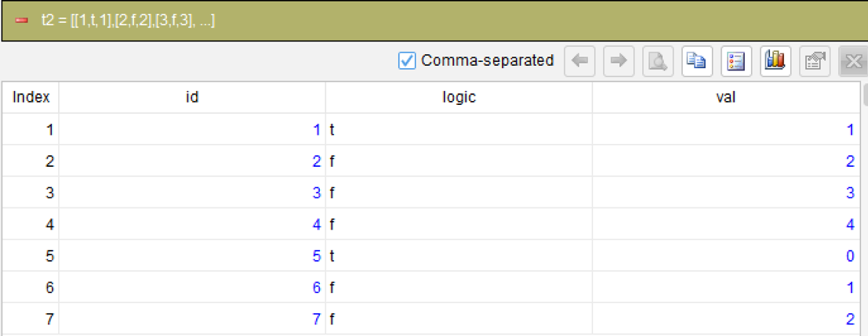This screenshot has height=336, width=868.
Task: Select val cell '0' in row 5
Action: point(726,256)
